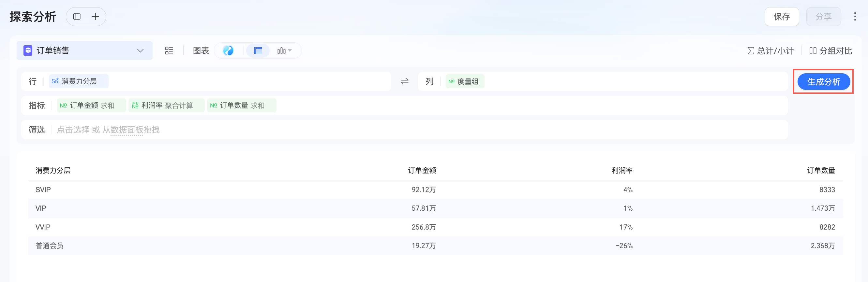
Task: Select the SVIP row label
Action: pyautogui.click(x=43, y=190)
